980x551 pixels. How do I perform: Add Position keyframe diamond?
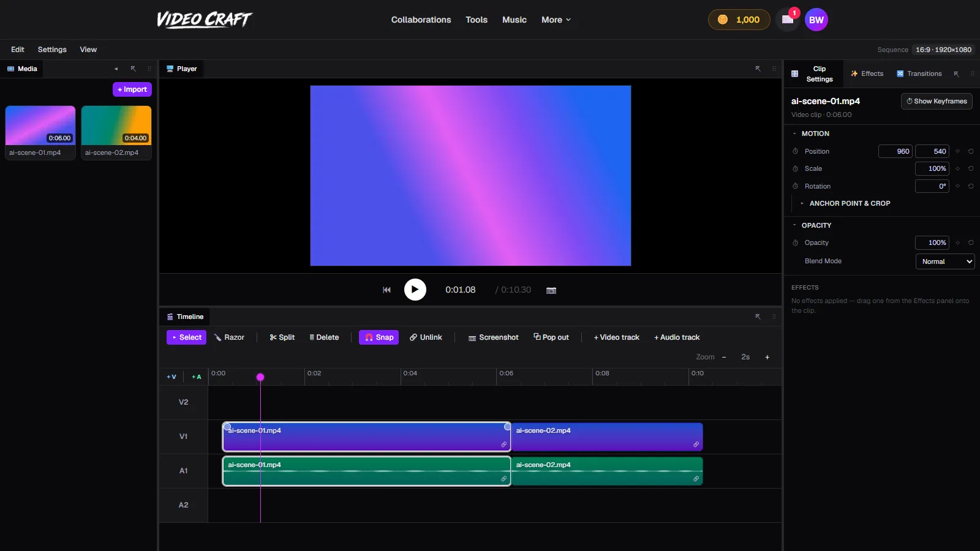tap(957, 151)
